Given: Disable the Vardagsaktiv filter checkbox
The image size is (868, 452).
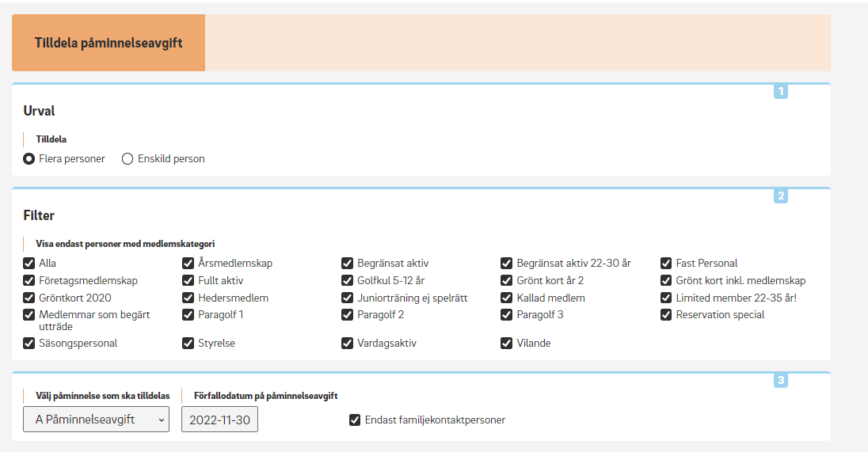Looking at the screenshot, I should [348, 343].
